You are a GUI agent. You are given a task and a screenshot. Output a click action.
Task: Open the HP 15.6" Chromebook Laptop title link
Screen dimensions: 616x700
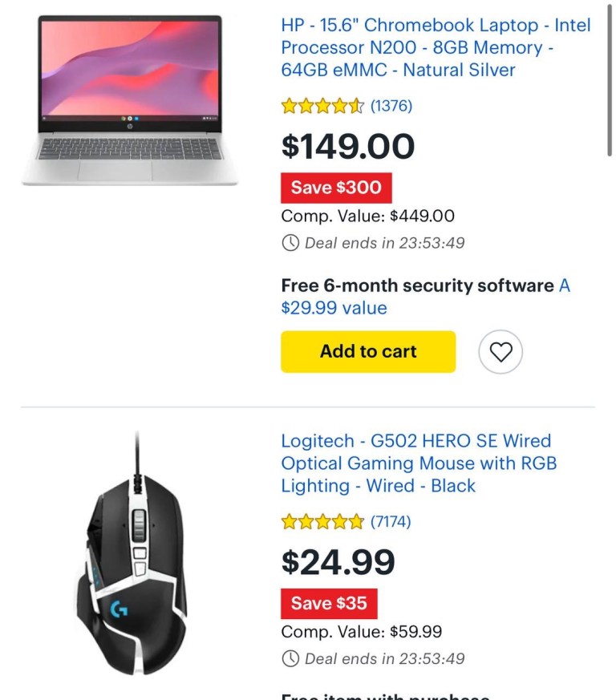pyautogui.click(x=436, y=47)
